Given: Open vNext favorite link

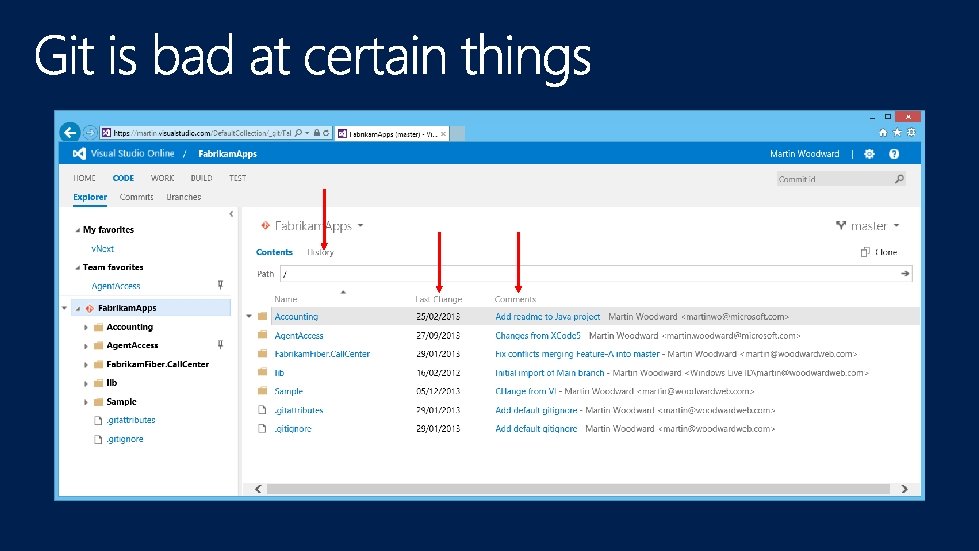Looking at the screenshot, I should (102, 248).
